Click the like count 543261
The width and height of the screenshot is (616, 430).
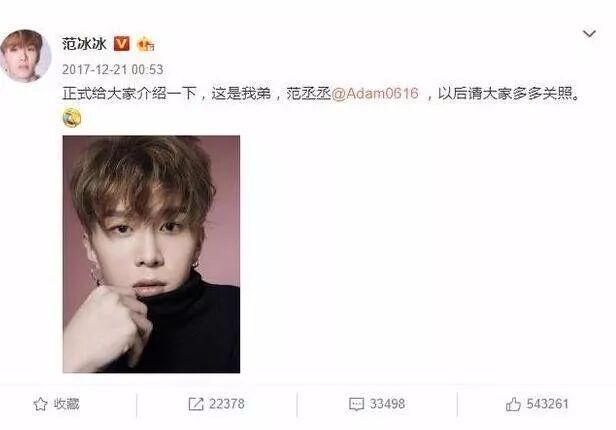click(x=547, y=404)
